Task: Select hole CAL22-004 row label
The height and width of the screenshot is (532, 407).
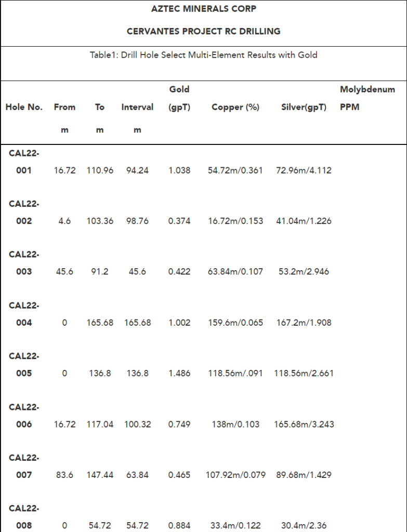Action: coord(24,314)
